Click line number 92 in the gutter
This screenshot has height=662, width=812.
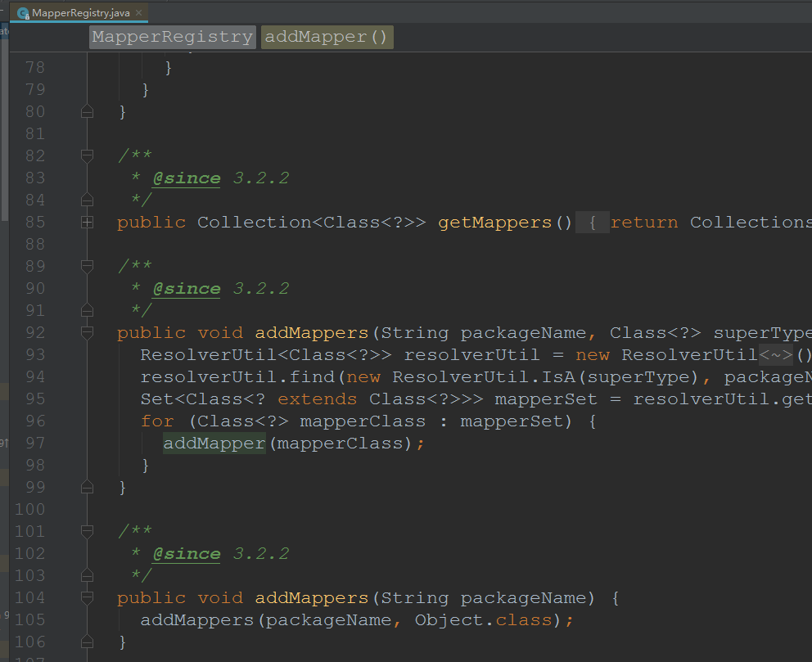click(35, 332)
